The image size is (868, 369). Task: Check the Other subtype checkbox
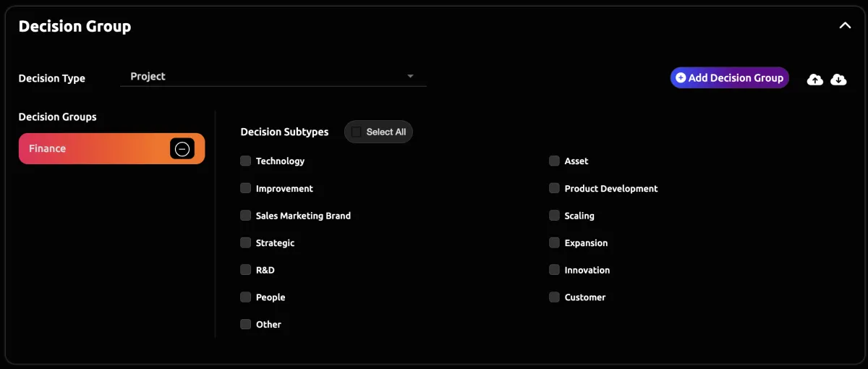click(245, 324)
